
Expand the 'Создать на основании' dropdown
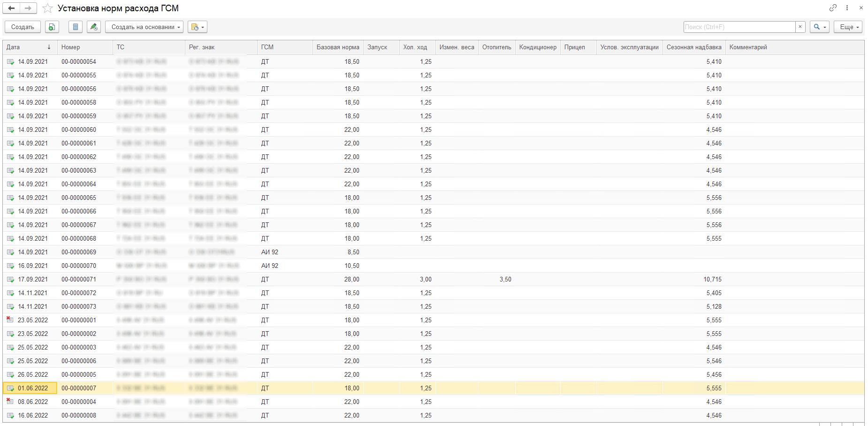point(144,27)
